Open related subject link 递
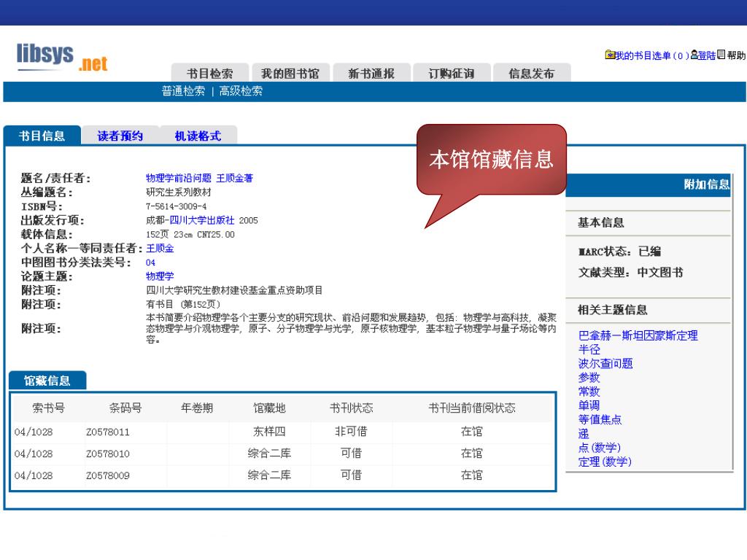 [x=584, y=434]
